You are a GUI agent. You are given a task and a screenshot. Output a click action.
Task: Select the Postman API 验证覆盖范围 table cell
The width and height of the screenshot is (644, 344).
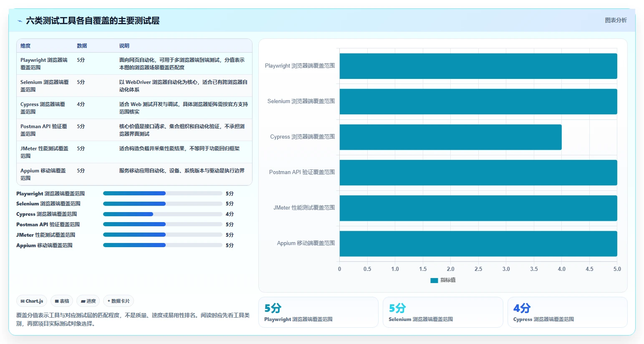[x=44, y=130]
